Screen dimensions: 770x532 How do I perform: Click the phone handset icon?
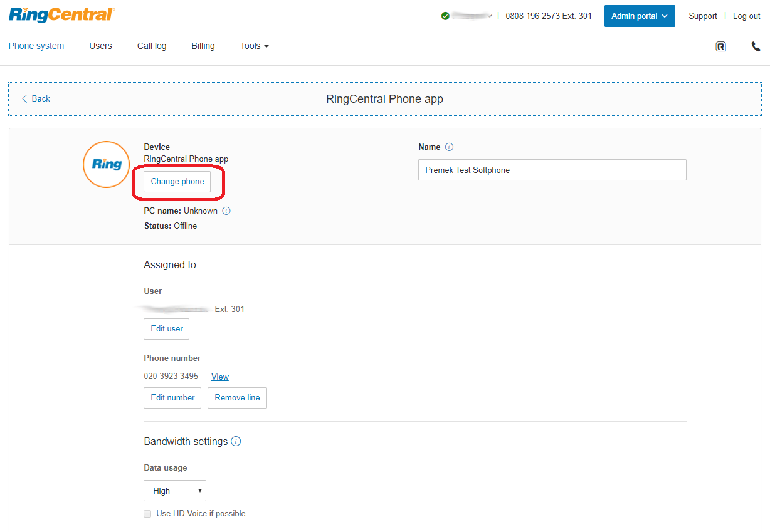[756, 46]
